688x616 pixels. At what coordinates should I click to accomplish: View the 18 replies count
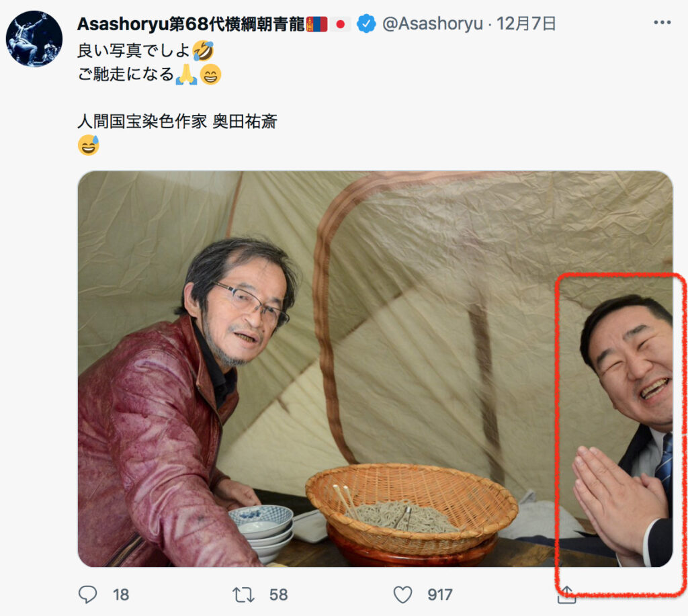click(x=121, y=595)
